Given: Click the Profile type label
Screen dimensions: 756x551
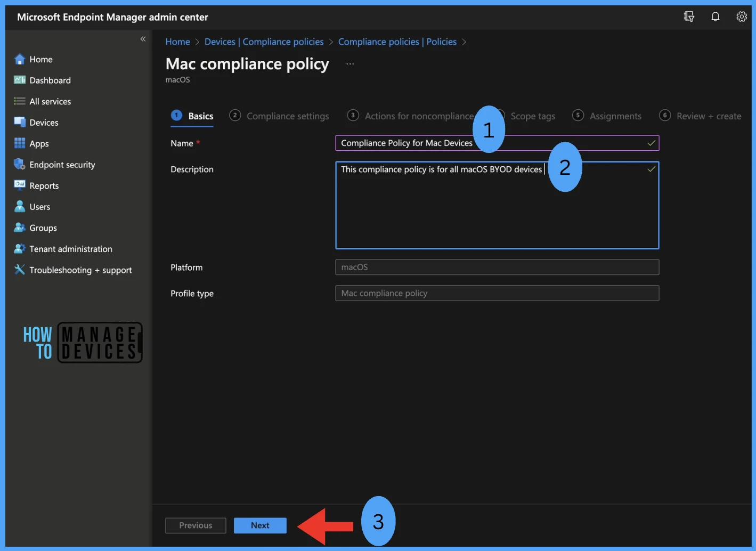Looking at the screenshot, I should coord(192,294).
